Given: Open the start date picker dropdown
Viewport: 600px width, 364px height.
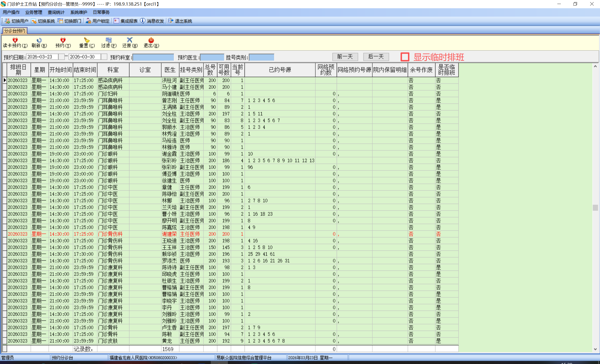Looking at the screenshot, I should coord(62,57).
